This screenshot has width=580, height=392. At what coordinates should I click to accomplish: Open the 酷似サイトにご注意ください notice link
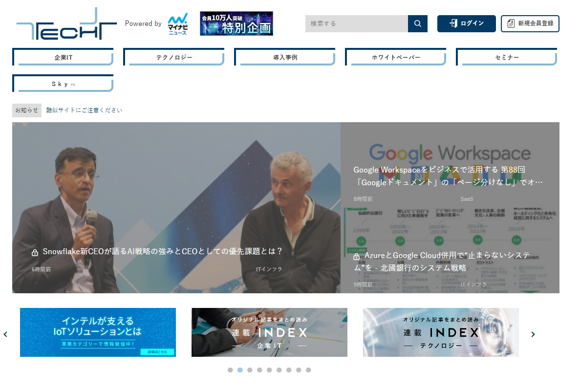pyautogui.click(x=84, y=110)
